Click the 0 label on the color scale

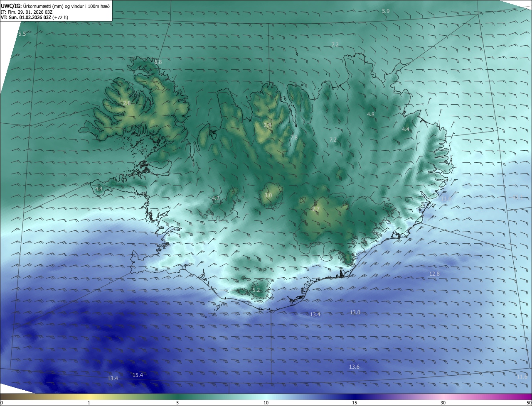click(2, 403)
